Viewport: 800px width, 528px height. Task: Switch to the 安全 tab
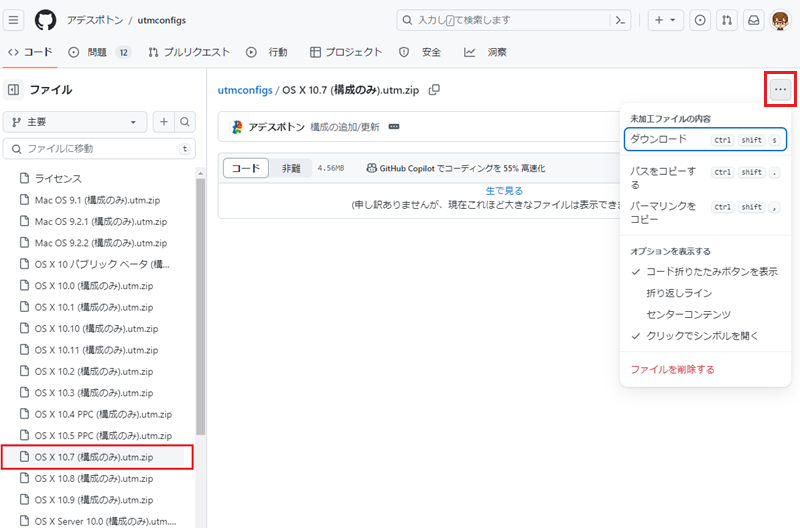tap(420, 52)
